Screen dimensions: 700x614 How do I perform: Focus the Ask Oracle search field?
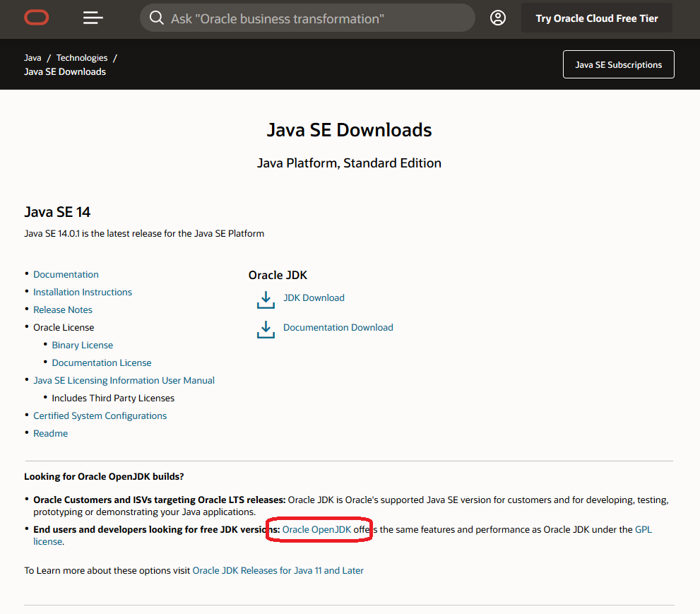307,18
